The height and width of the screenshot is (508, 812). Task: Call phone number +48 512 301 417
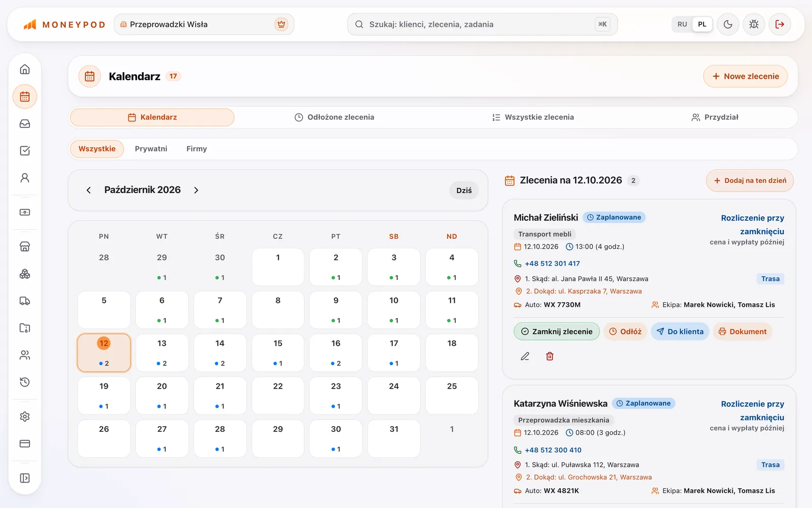click(552, 264)
